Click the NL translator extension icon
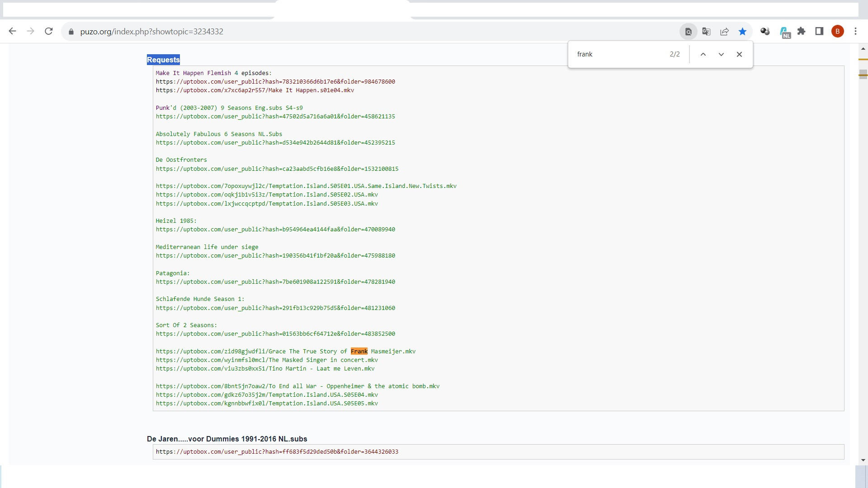This screenshot has width=868, height=488. click(784, 32)
